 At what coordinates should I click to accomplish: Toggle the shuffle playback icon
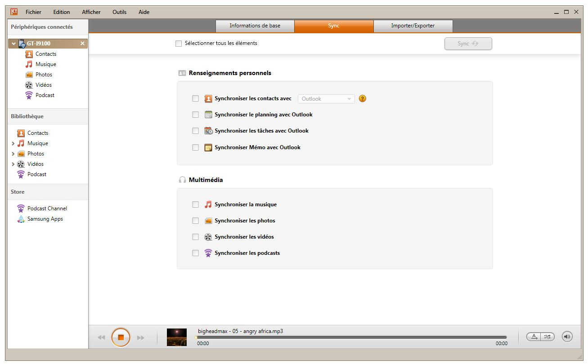pos(548,337)
